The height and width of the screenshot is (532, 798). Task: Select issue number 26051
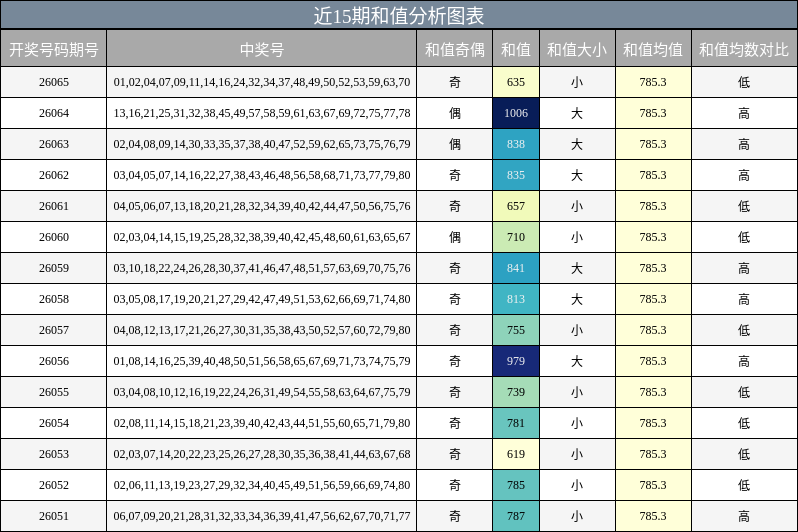tap(53, 516)
